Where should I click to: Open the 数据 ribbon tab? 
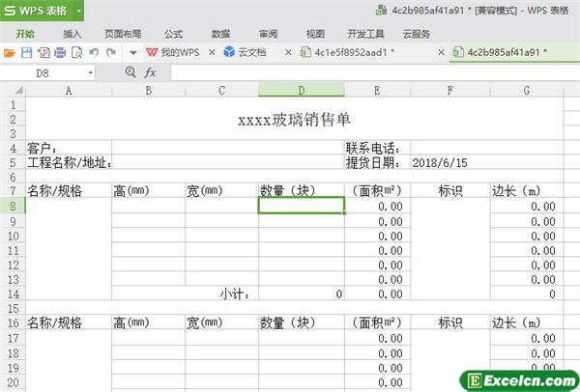pyautogui.click(x=220, y=34)
